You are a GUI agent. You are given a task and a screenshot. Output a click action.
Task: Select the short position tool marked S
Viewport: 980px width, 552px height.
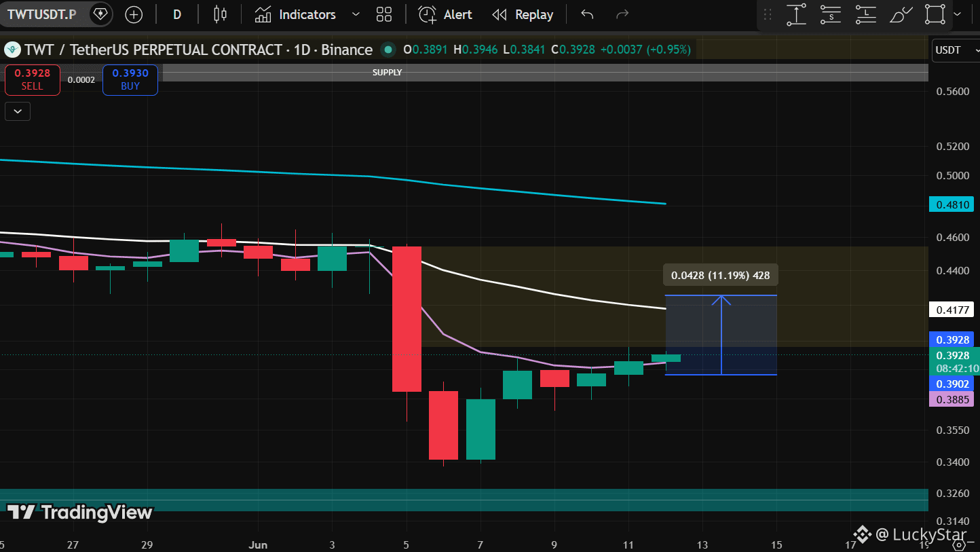831,14
